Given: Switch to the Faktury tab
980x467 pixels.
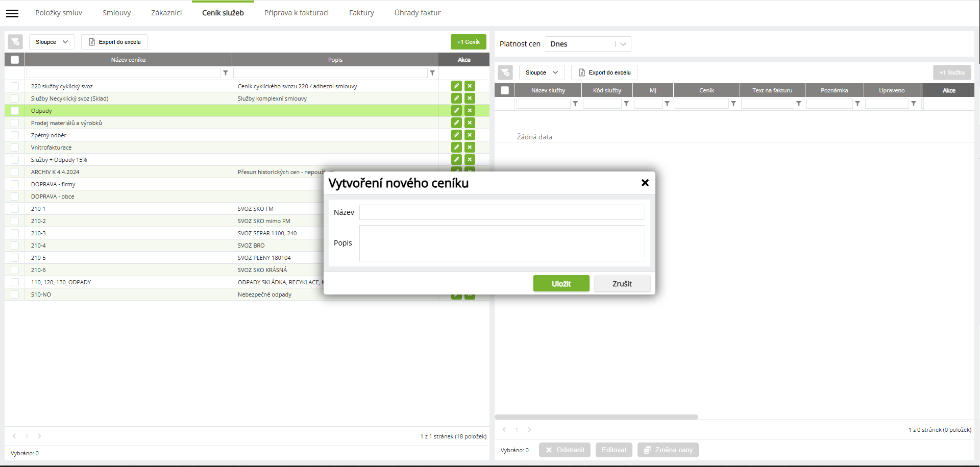Looking at the screenshot, I should pyautogui.click(x=361, y=13).
